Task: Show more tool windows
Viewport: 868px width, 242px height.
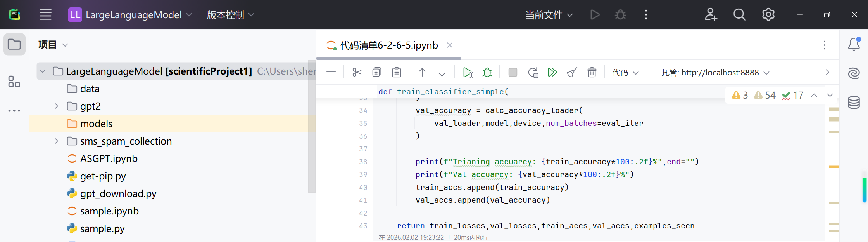Action: coord(14,111)
